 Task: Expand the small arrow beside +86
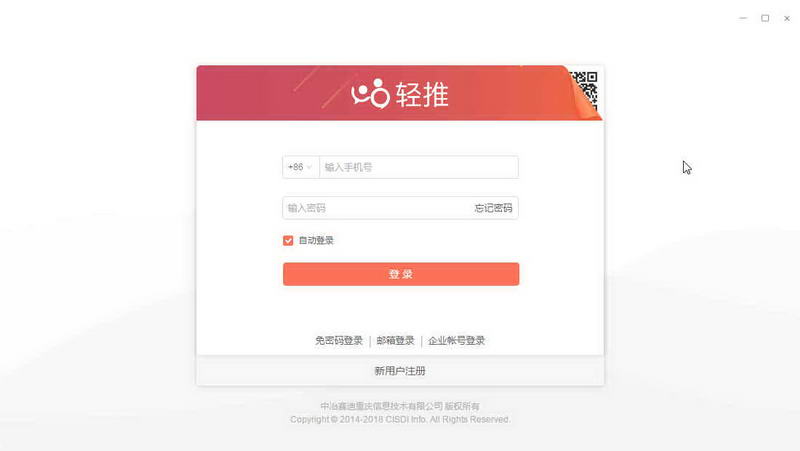(309, 167)
